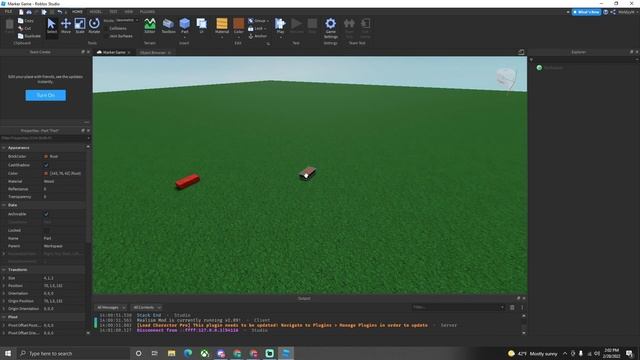Image resolution: width=640 pixels, height=360 pixels.
Task: Open the move Mode dropdown in the ribbon
Action: tap(127, 20)
